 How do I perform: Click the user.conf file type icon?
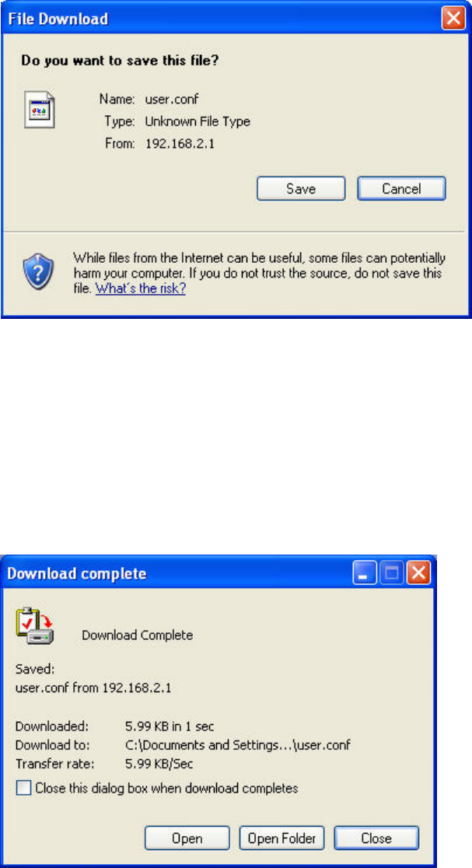click(x=40, y=110)
